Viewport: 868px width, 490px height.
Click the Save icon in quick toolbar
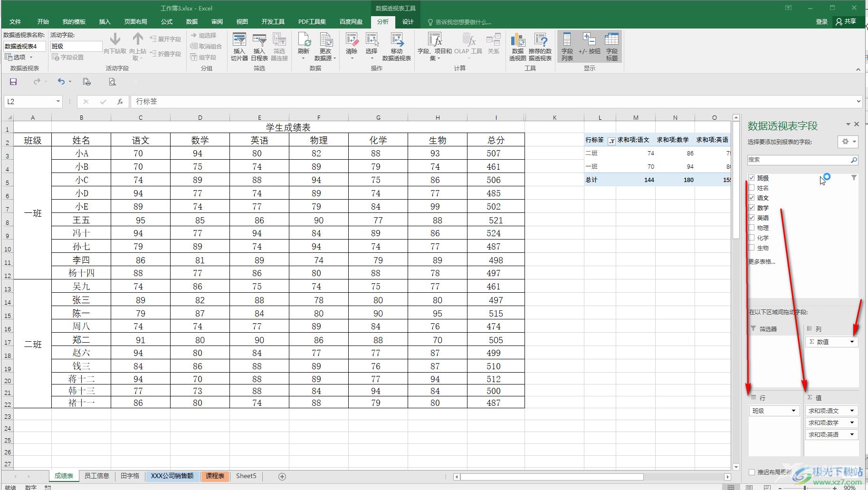point(13,82)
